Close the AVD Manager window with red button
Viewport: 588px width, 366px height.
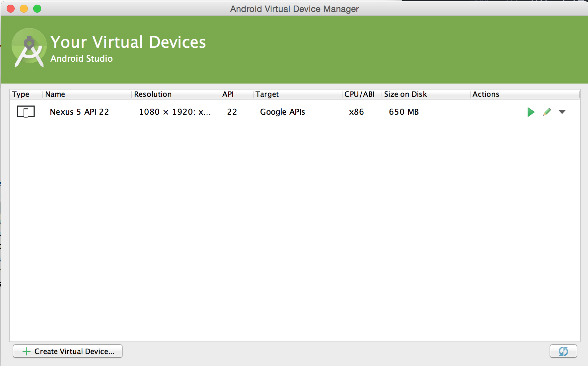(11, 9)
